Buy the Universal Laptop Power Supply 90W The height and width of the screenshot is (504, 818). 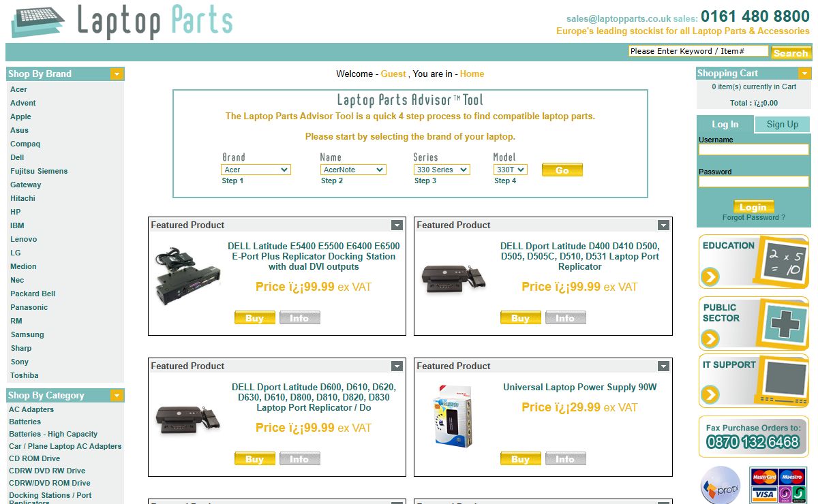tap(520, 459)
